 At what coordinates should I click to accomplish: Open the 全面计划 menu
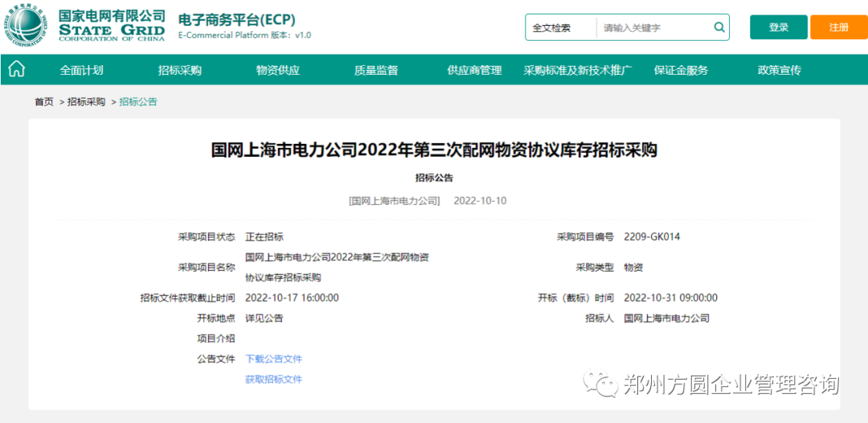pyautogui.click(x=81, y=70)
